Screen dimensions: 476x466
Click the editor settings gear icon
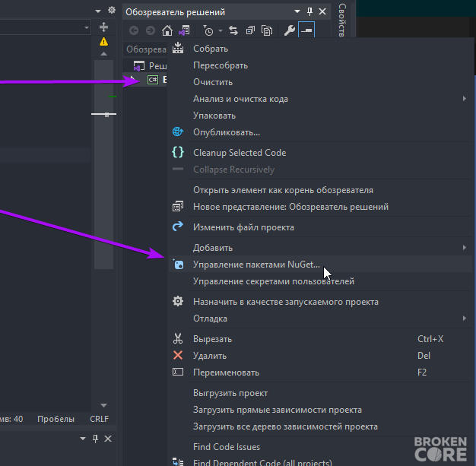pos(112,11)
